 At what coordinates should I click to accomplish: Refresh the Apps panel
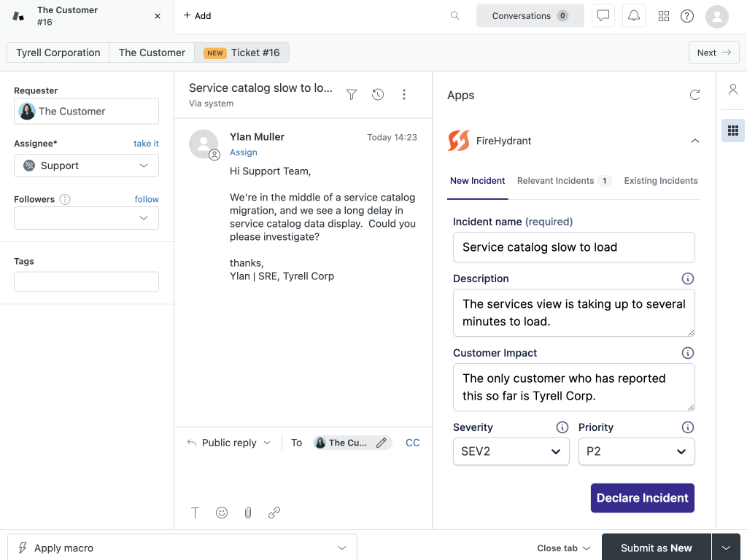pos(694,95)
